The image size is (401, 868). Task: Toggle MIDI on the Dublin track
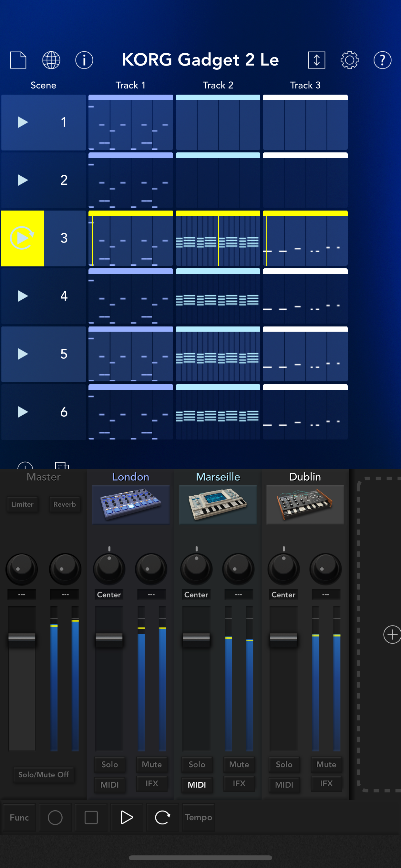tap(284, 785)
